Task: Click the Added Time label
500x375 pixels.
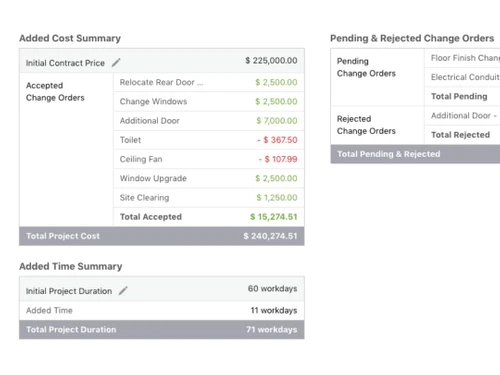Action: pos(49,310)
